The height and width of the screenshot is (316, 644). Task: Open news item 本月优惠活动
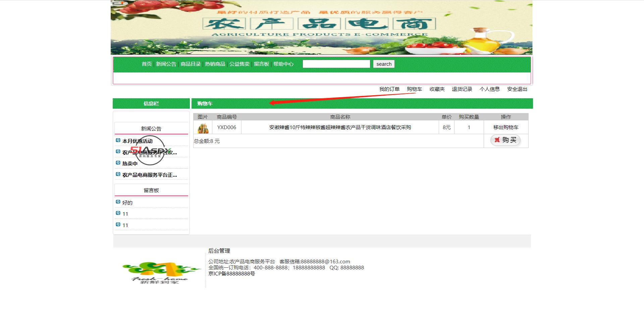click(138, 141)
